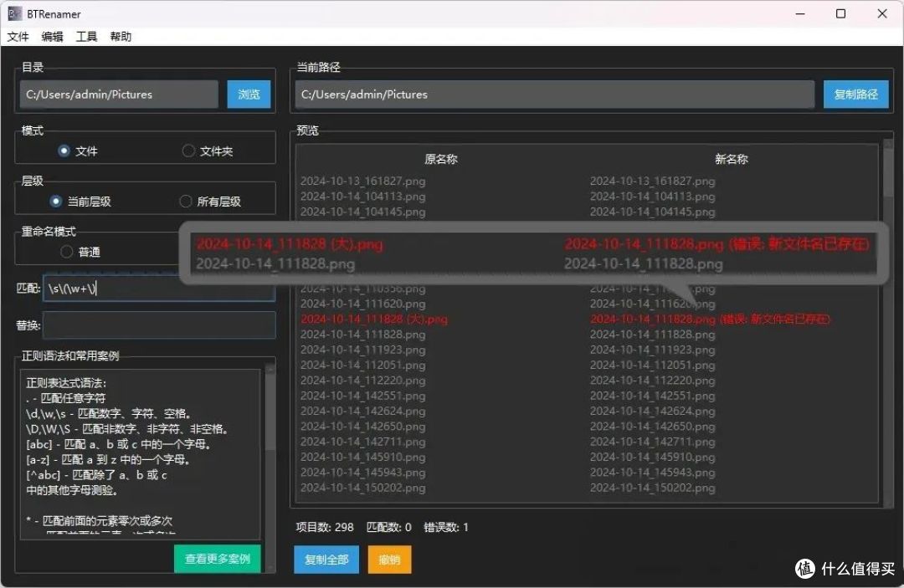Select 2024-10-14_150202.png in 新名称 column
Viewport: 904px width, 588px height.
(653, 488)
